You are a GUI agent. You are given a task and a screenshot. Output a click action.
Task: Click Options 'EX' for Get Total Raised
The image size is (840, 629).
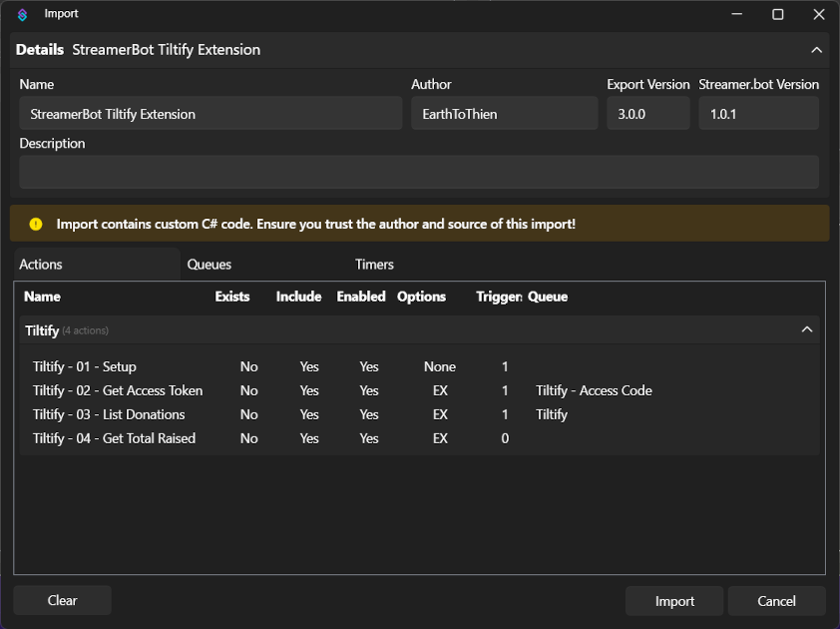(440, 438)
